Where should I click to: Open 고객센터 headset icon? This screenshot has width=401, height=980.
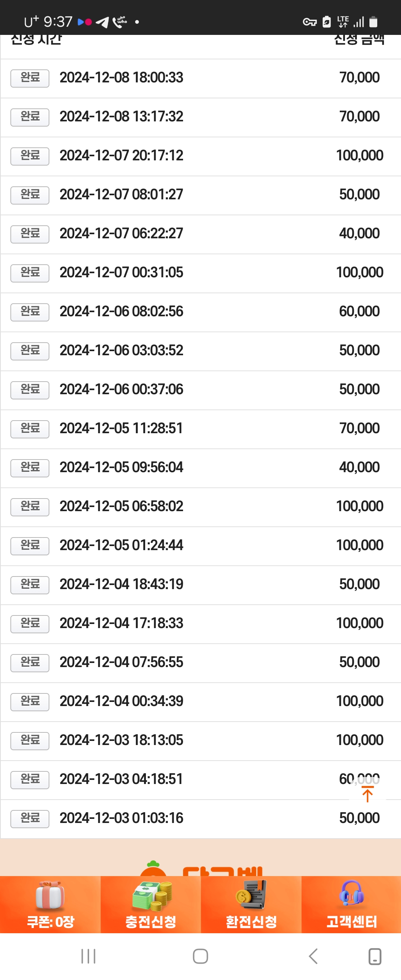click(x=352, y=894)
